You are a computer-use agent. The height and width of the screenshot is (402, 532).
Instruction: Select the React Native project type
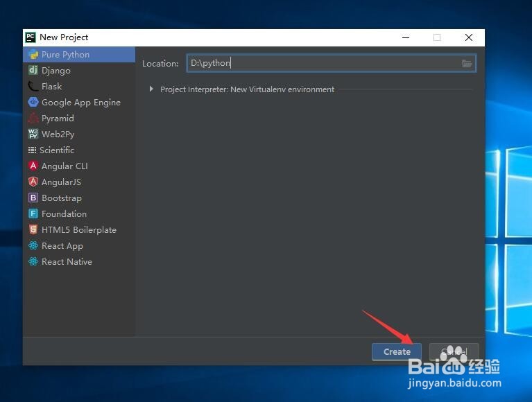pos(78,261)
